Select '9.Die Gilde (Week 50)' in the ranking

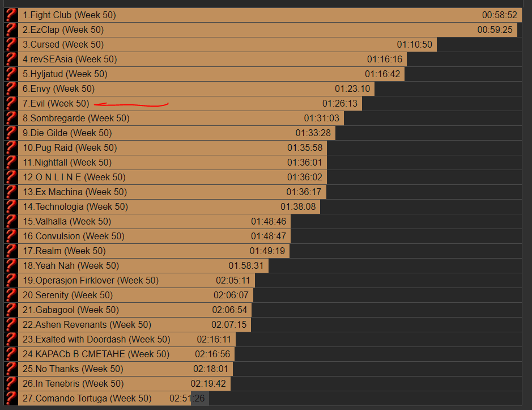coord(67,133)
